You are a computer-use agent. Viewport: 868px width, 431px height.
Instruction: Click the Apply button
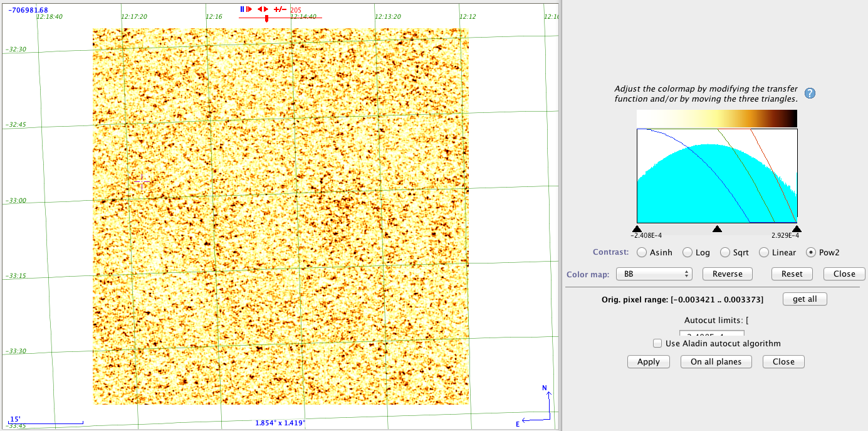click(x=648, y=361)
